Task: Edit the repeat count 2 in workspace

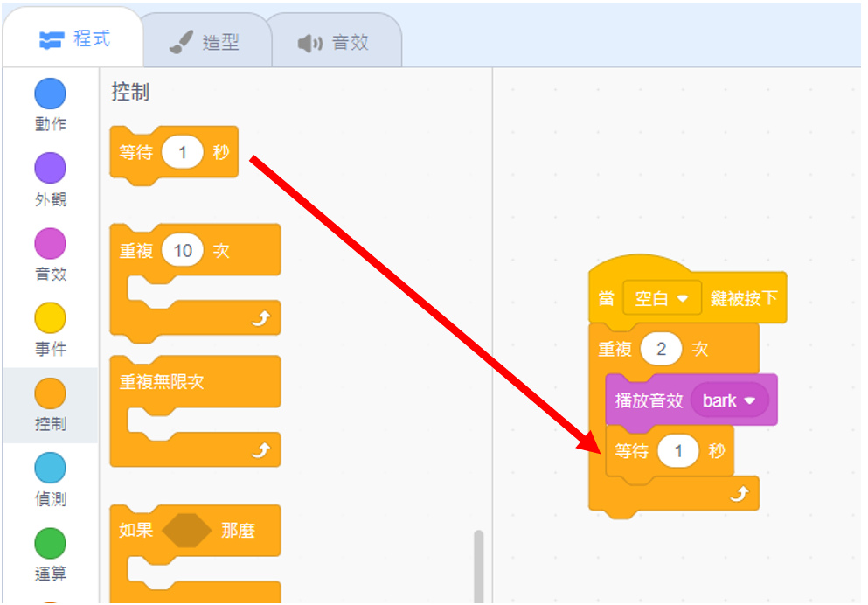Action: [661, 349]
